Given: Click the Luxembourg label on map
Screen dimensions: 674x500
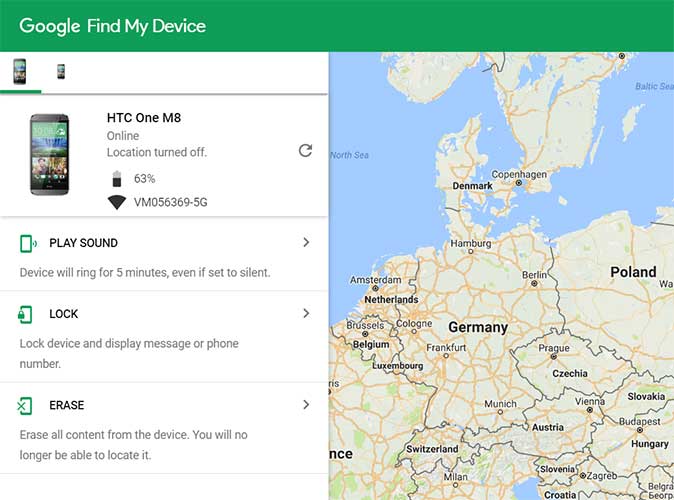Looking at the screenshot, I should [398, 366].
